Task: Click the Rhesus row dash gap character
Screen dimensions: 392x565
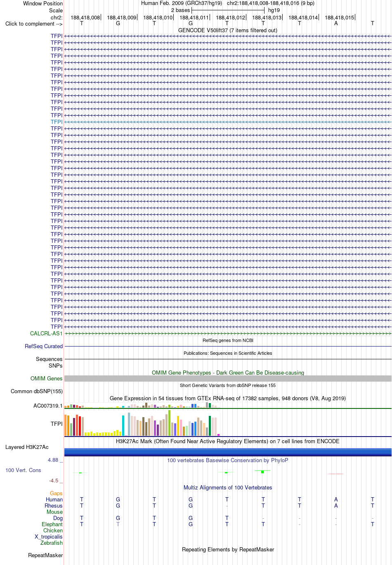Action: 227,506
